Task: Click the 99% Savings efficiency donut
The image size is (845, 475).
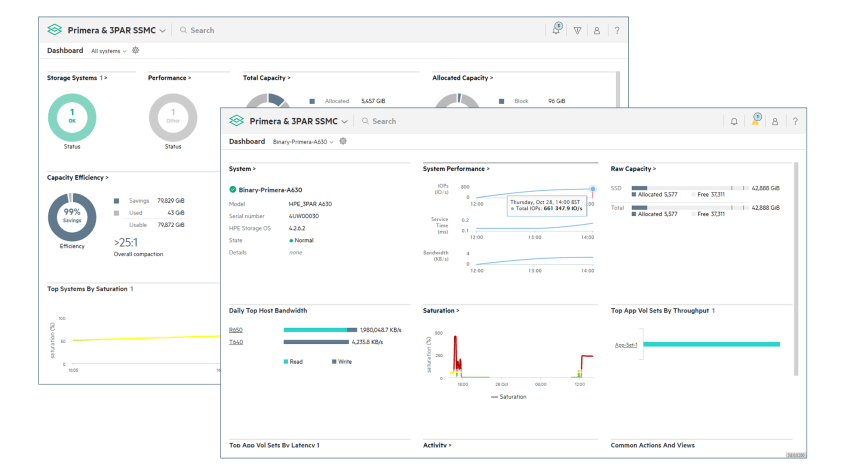Action: click(72, 217)
